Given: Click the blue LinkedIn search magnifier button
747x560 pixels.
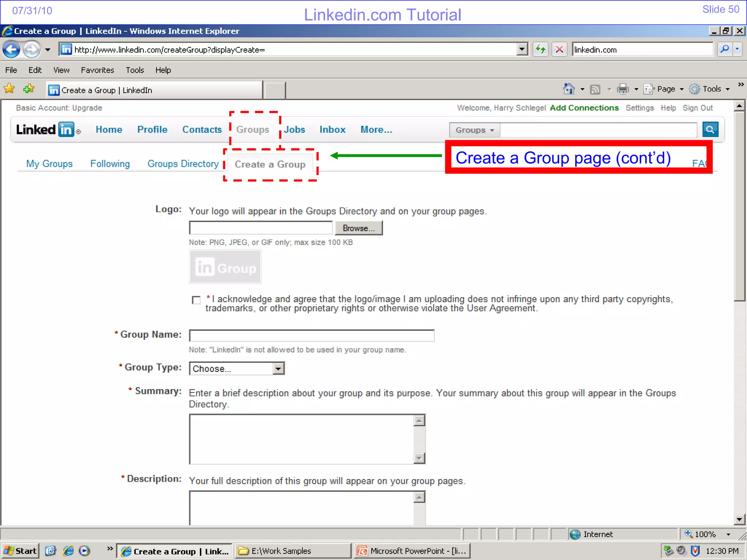Looking at the screenshot, I should (x=710, y=129).
